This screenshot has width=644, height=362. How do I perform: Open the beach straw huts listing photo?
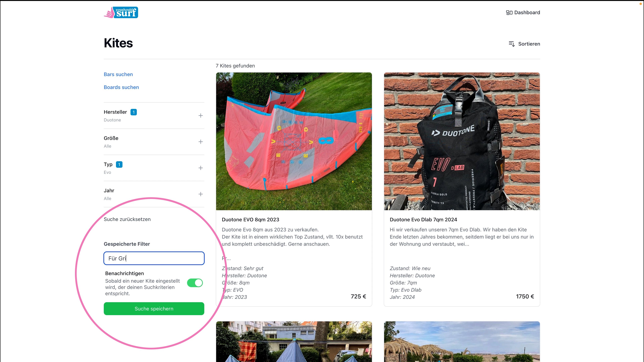(x=462, y=342)
